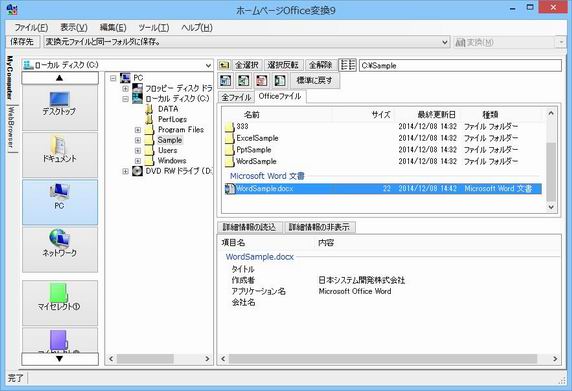Filter by PowerPoint files icon
The width and height of the screenshot is (572, 391).
[x=262, y=80]
